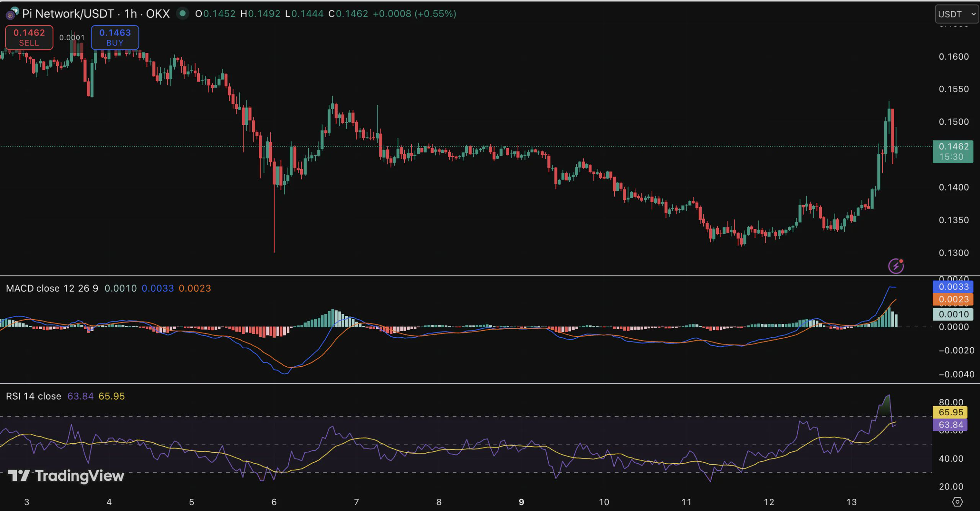Viewport: 980px width, 511px height.
Task: Click the red 0.1462 SELL button
Action: tap(29, 38)
